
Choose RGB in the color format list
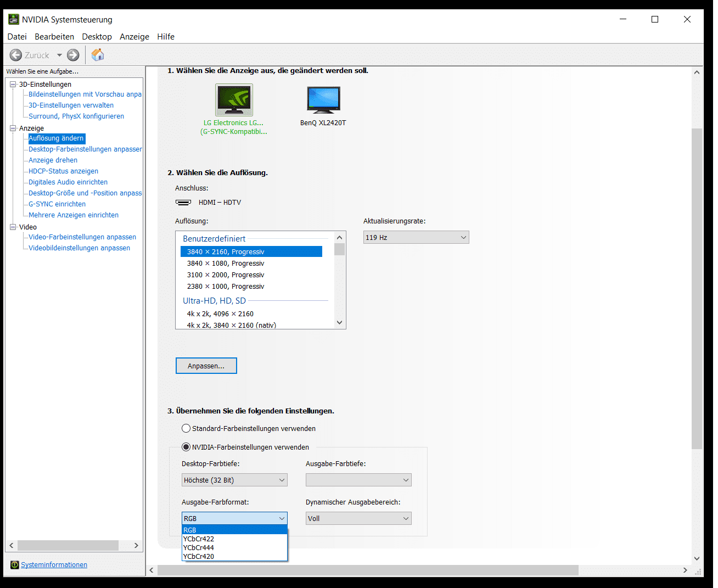tap(234, 530)
